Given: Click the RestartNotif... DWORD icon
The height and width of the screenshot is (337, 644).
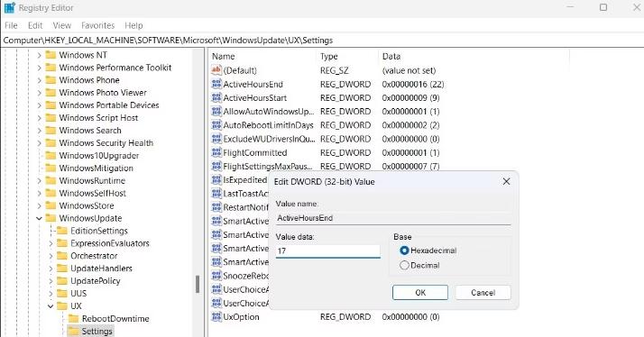Looking at the screenshot, I should (x=216, y=207).
